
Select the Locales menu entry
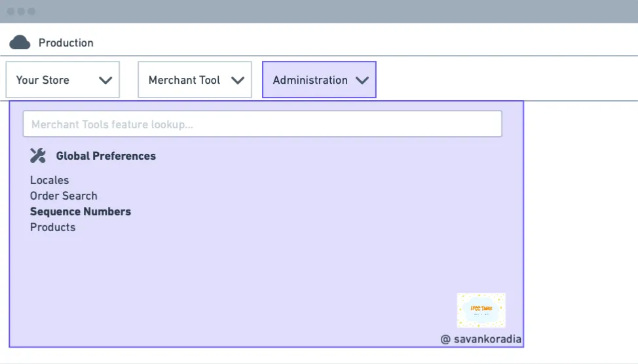[x=49, y=180]
